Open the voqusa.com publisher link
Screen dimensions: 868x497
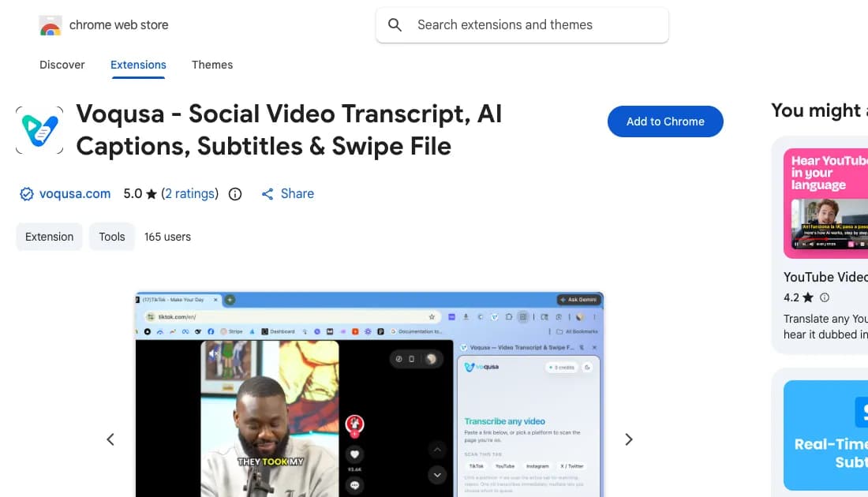pyautogui.click(x=75, y=194)
